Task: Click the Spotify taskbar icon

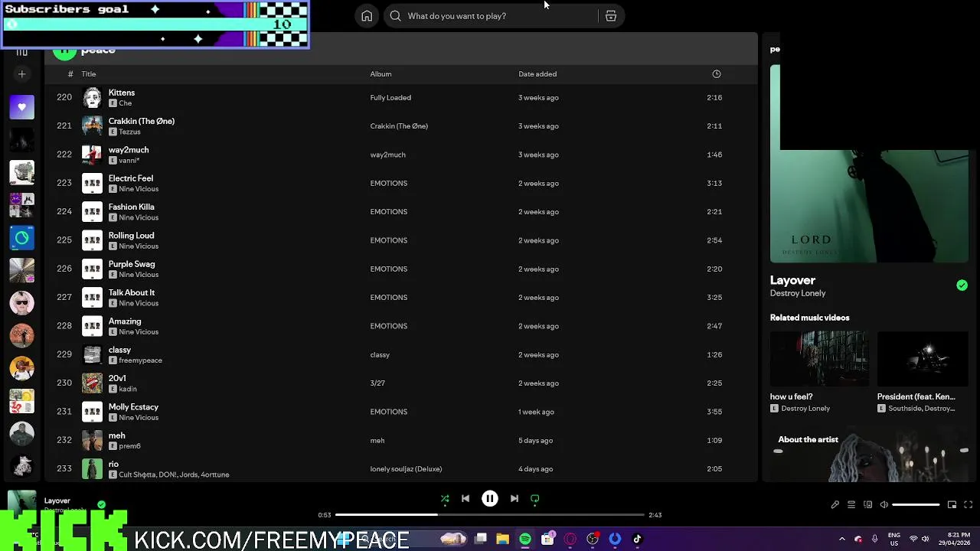Action: 525,540
